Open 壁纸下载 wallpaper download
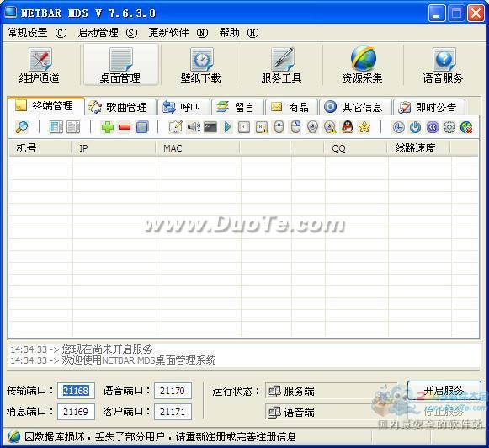 point(201,65)
